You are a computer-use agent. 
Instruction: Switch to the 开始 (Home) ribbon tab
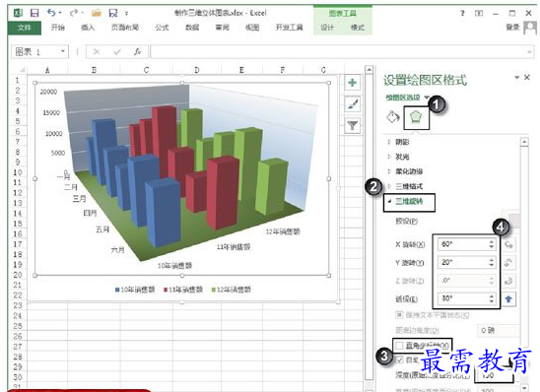[x=58, y=28]
